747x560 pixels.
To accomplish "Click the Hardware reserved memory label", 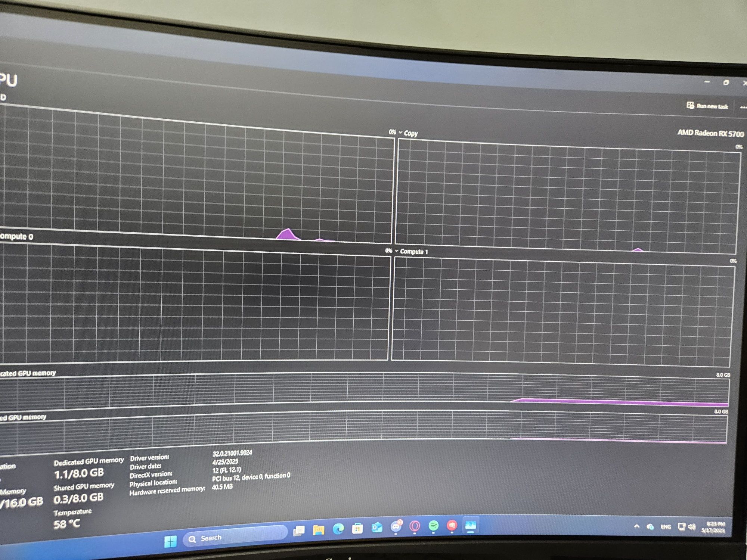I will pos(167,490).
